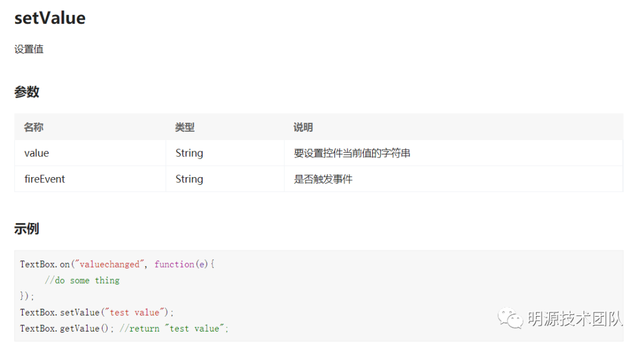The width and height of the screenshot is (644, 347).
Task: Click the setValue heading
Action: (x=49, y=18)
